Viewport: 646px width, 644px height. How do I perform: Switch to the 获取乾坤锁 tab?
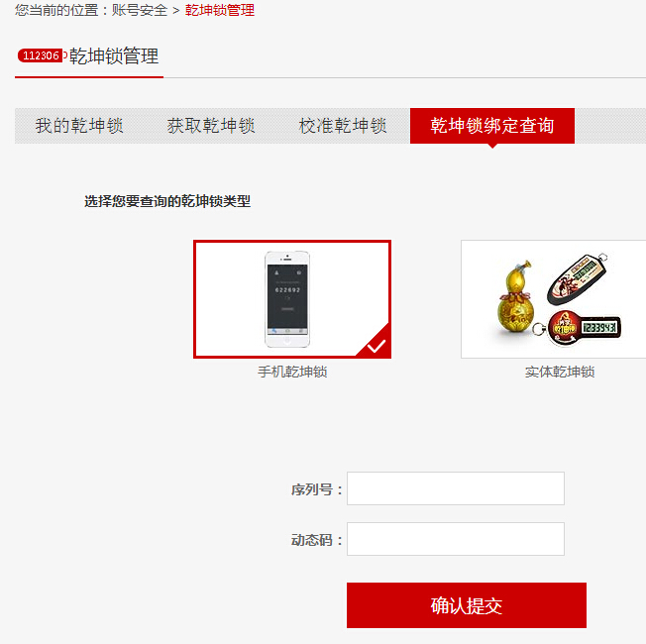pyautogui.click(x=211, y=126)
